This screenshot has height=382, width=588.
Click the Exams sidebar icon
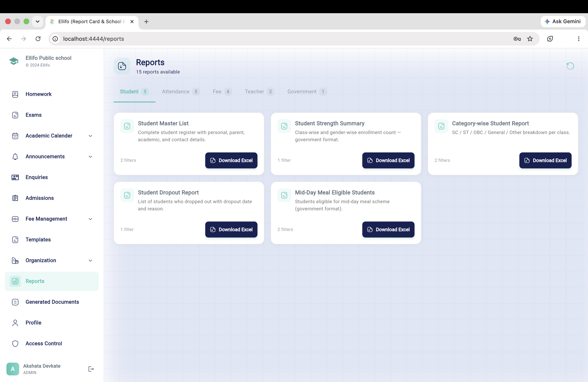click(15, 115)
